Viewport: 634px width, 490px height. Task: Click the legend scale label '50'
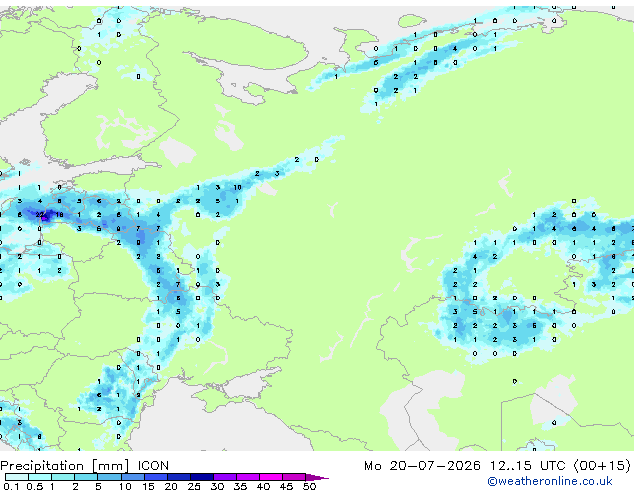click(309, 486)
